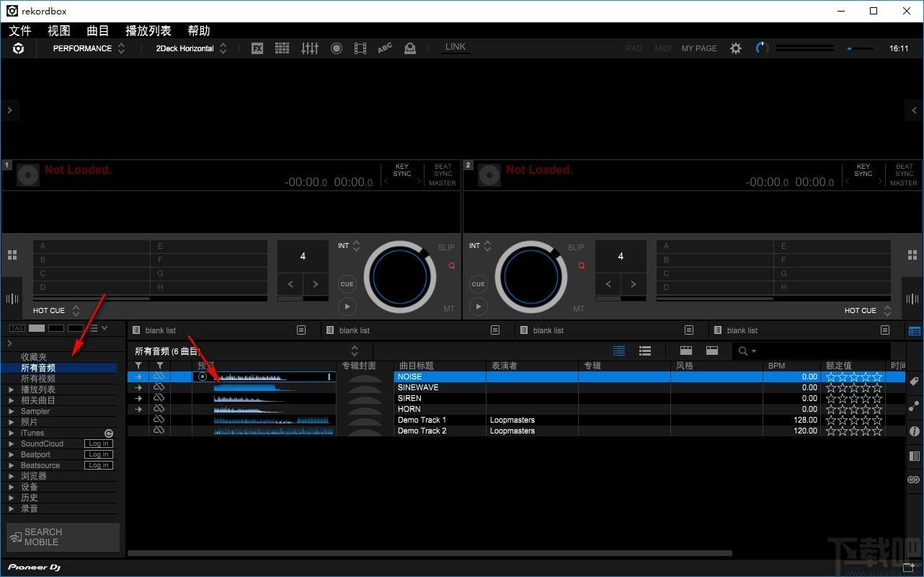Open the PERFORMANCE mode dropdown
924x577 pixels.
[89, 48]
